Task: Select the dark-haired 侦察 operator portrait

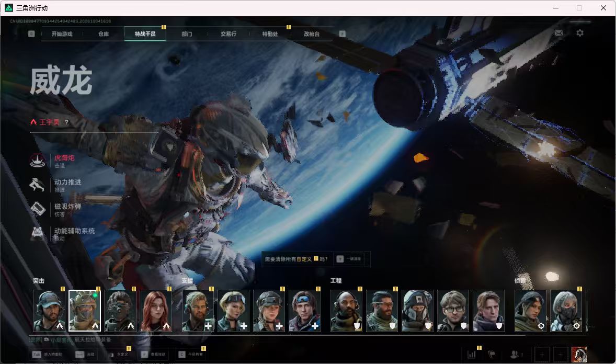Action: (530, 311)
